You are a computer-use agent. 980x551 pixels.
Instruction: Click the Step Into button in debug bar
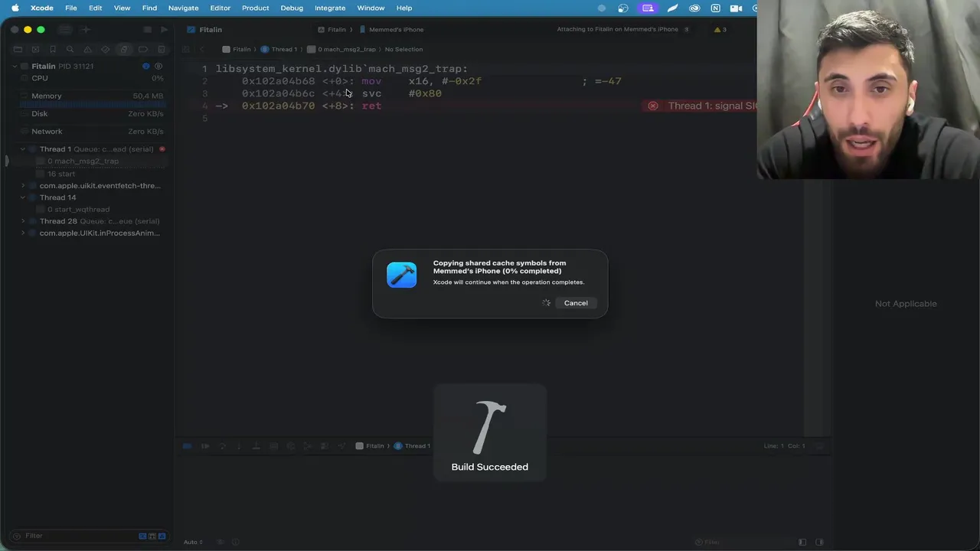click(x=239, y=446)
